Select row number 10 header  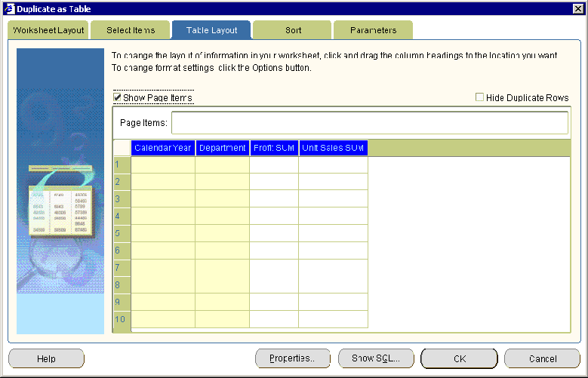click(x=122, y=319)
